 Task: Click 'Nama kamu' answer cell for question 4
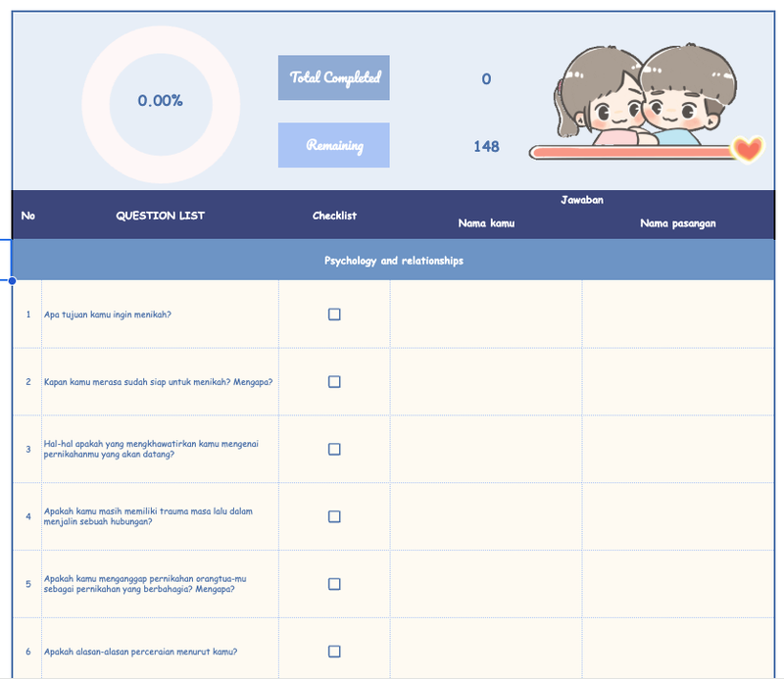tap(486, 516)
